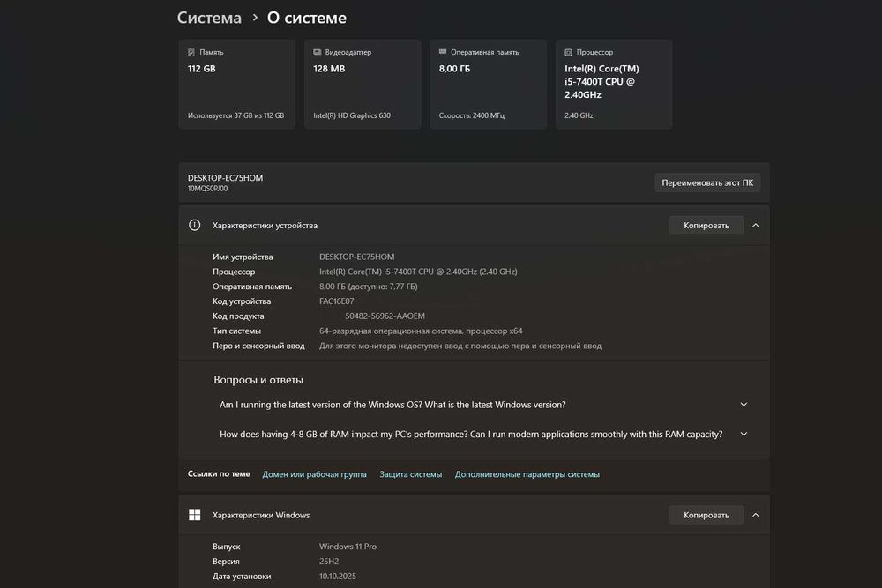Image resolution: width=882 pixels, height=588 pixels.
Task: Click the Вопросы и ответы heading
Action: (258, 380)
